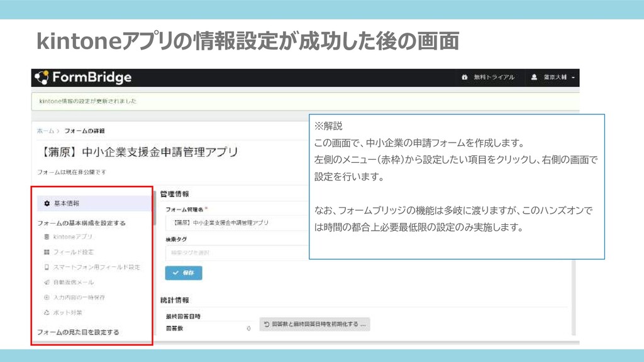Click 回答数と最終回答日時を初期化する button
This screenshot has height=362, width=644.
point(314,324)
